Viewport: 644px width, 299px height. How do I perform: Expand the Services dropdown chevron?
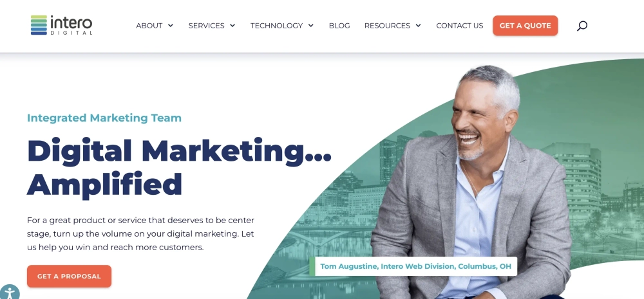[x=232, y=26]
